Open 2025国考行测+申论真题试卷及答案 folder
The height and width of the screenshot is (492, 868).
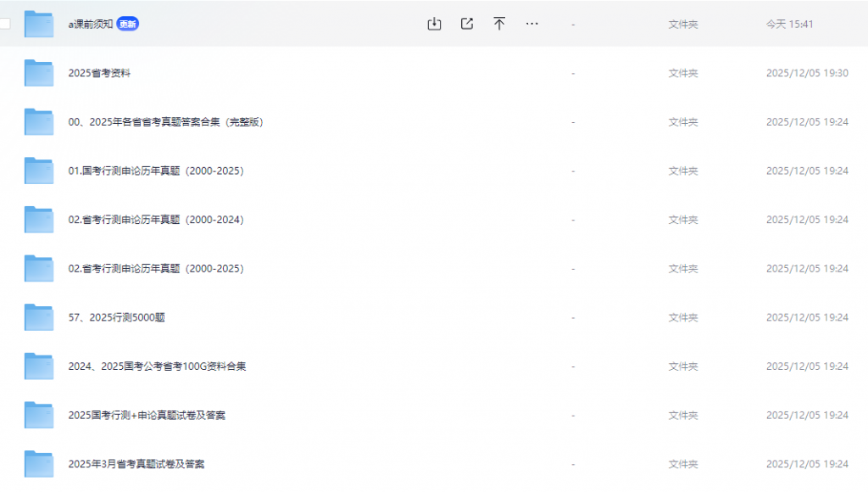147,416
